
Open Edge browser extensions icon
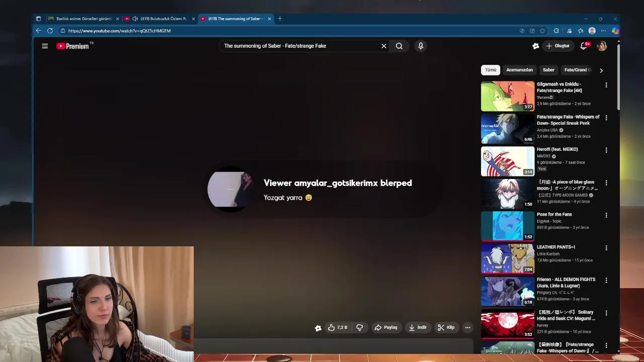[556, 31]
